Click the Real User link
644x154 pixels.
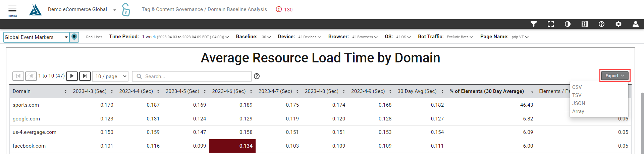94,37
